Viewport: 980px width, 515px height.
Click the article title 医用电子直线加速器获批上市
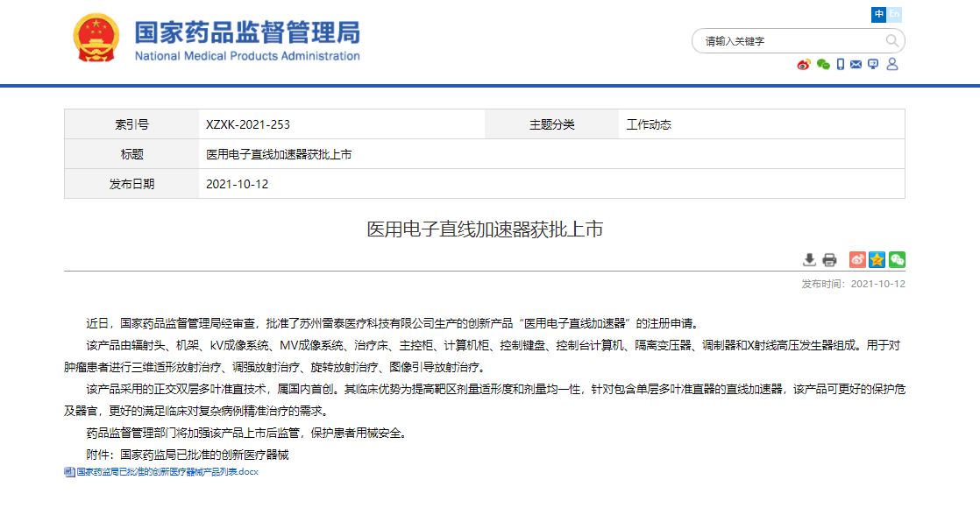point(484,229)
